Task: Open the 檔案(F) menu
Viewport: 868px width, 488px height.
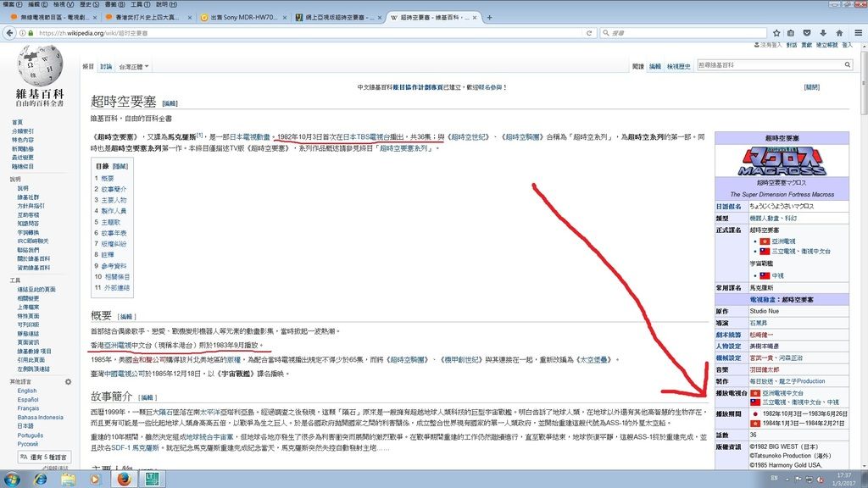Action: tap(12, 4)
